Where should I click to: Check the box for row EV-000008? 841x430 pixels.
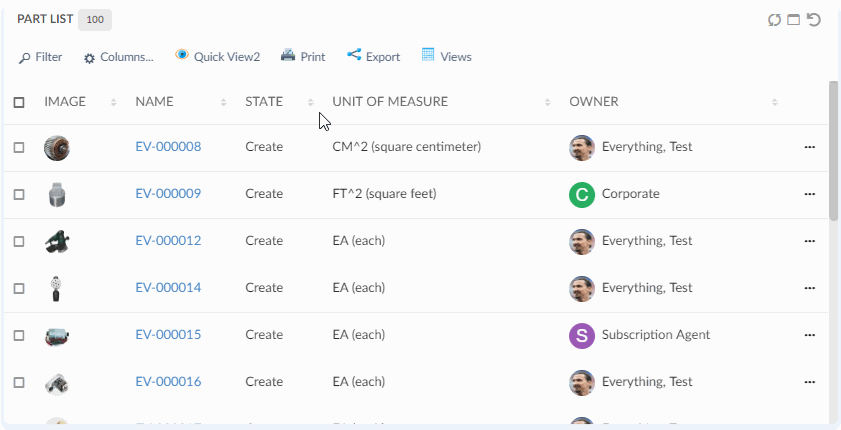[19, 148]
